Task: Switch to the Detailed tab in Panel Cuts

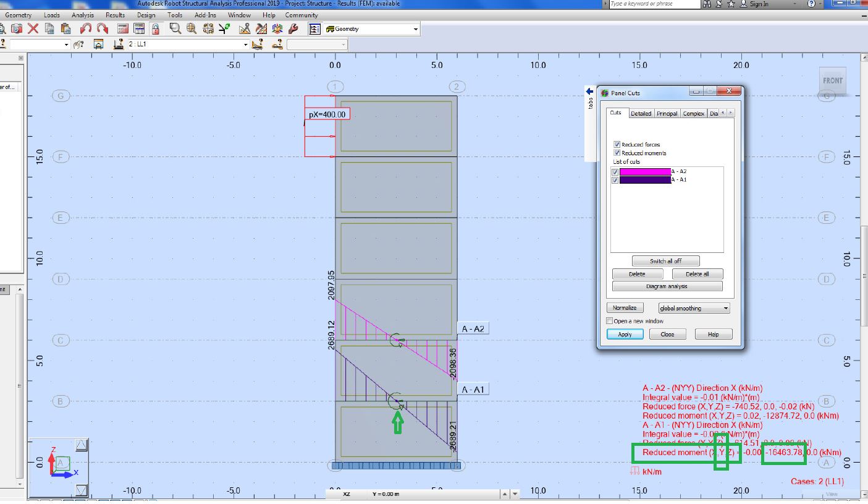Action: point(641,113)
